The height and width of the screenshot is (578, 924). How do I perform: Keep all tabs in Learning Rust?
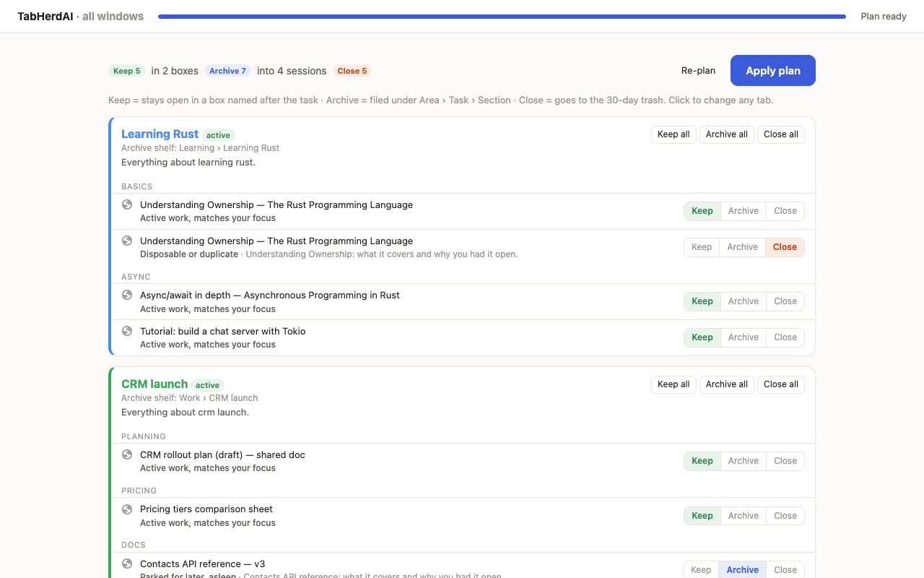coord(674,134)
